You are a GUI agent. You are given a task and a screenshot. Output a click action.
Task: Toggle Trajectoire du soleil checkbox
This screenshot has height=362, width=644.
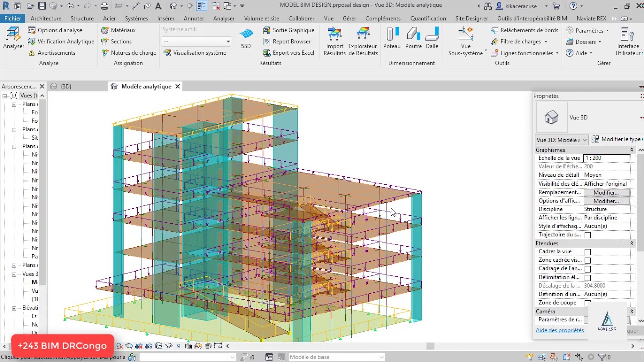pyautogui.click(x=588, y=235)
